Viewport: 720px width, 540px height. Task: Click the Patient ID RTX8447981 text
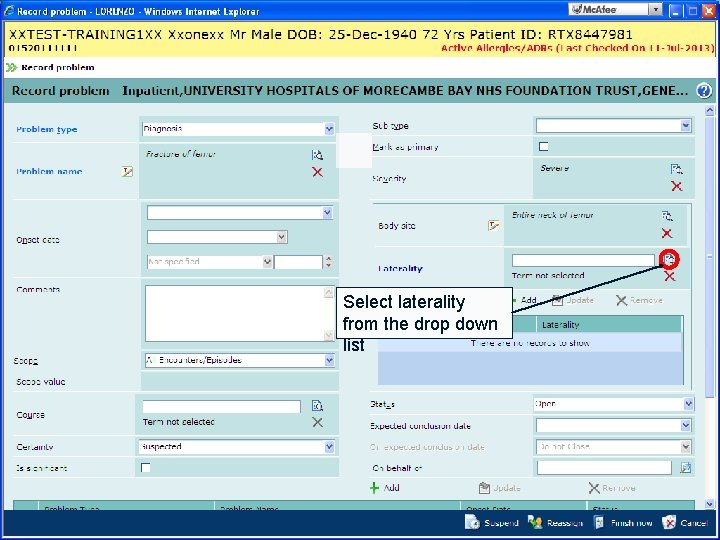551,34
